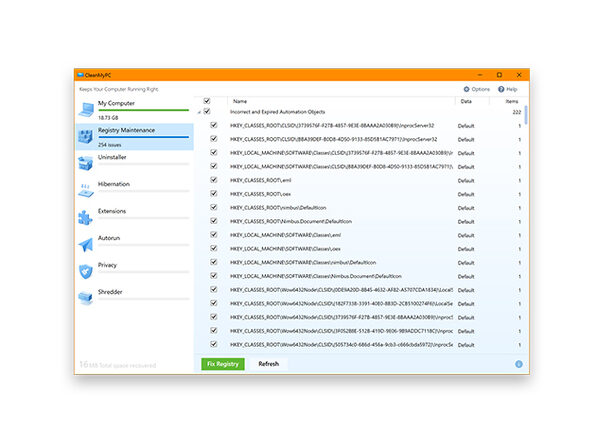Open the Shredder icon
The height and width of the screenshot is (447, 596).
point(86,298)
